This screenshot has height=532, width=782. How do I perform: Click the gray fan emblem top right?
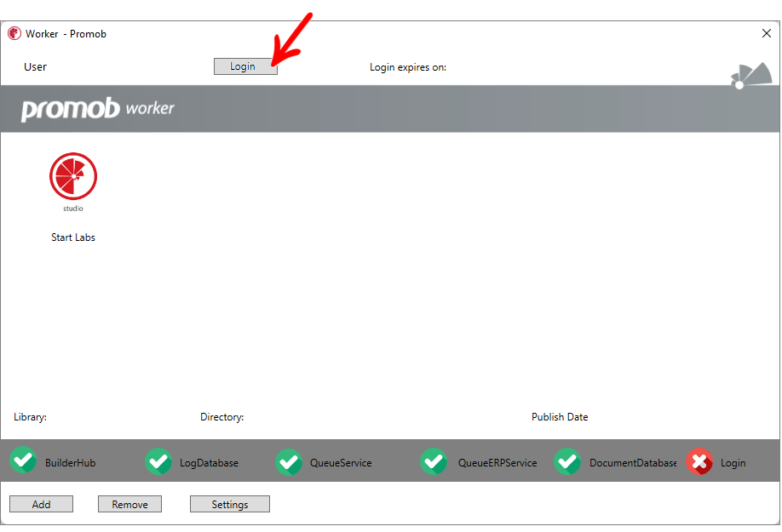click(751, 76)
